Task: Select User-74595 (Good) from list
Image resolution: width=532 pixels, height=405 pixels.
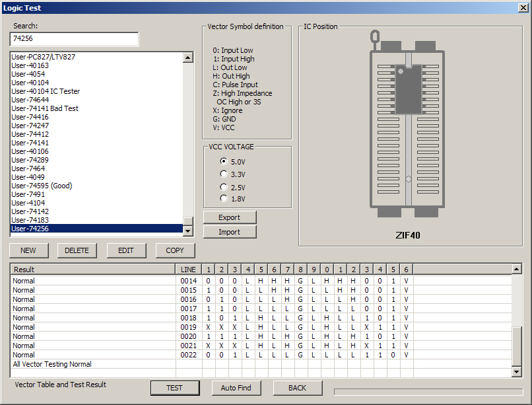Action: tap(42, 186)
